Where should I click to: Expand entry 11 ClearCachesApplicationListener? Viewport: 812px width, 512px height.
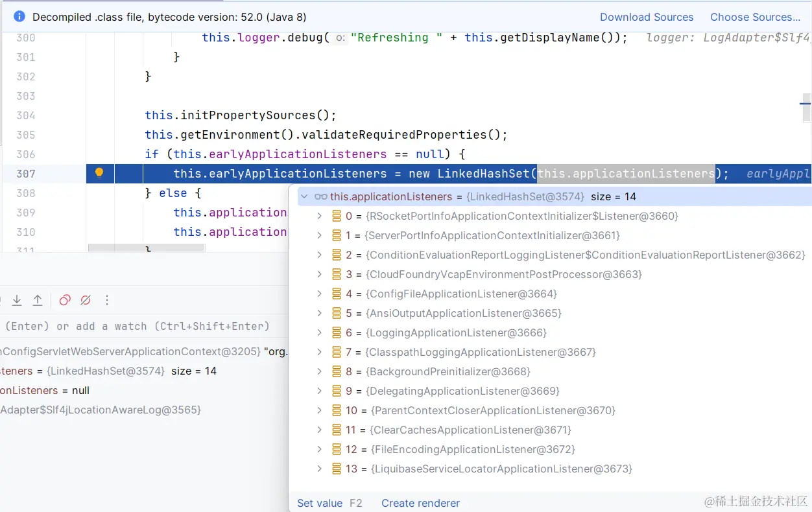tap(319, 430)
